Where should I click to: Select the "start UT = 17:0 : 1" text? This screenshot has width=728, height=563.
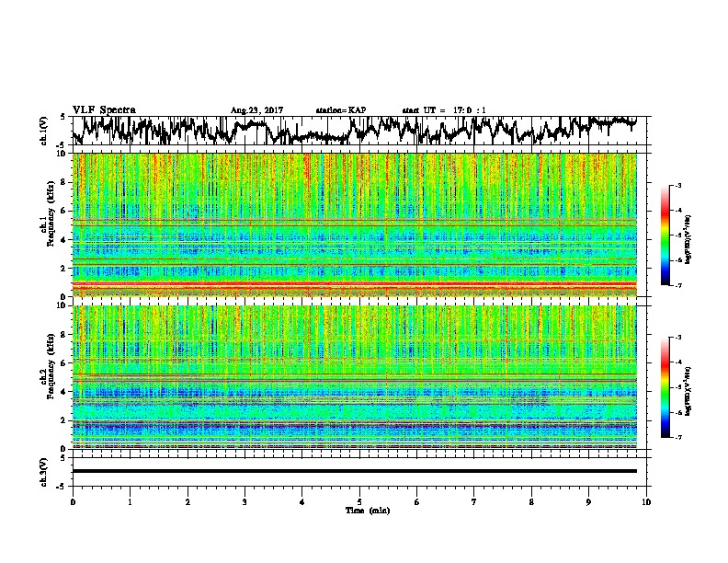[x=444, y=110]
